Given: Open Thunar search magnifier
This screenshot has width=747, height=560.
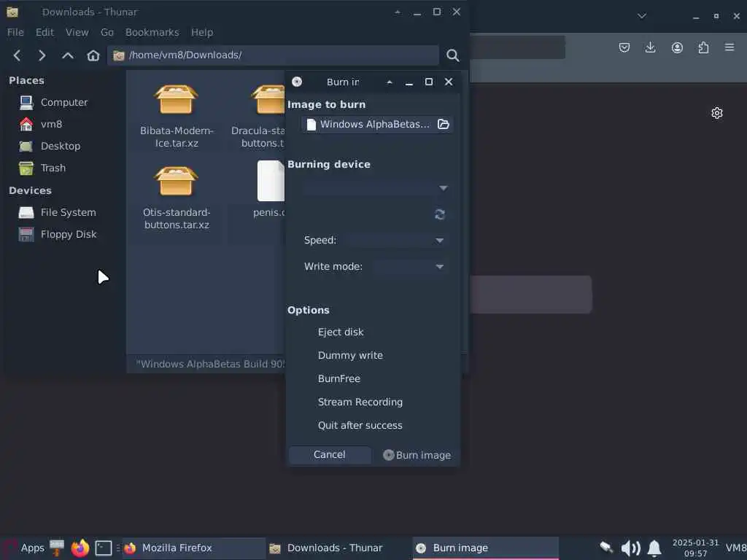Looking at the screenshot, I should point(452,55).
